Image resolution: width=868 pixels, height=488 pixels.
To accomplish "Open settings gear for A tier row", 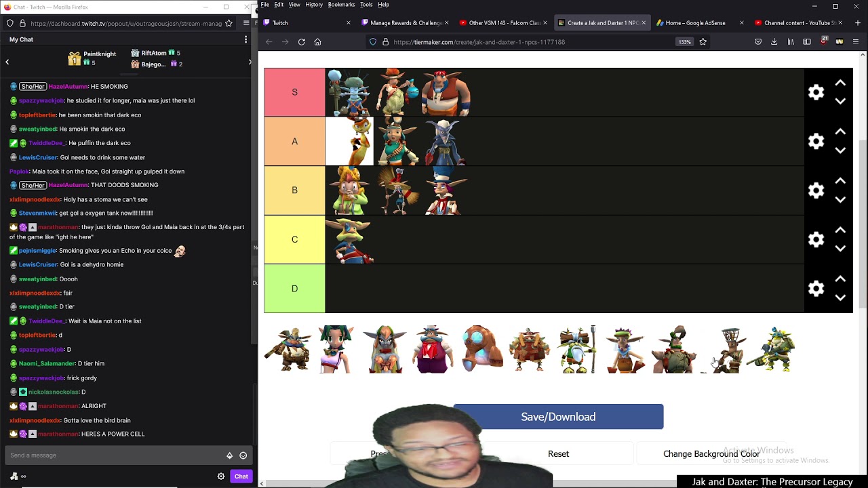I will pyautogui.click(x=816, y=141).
